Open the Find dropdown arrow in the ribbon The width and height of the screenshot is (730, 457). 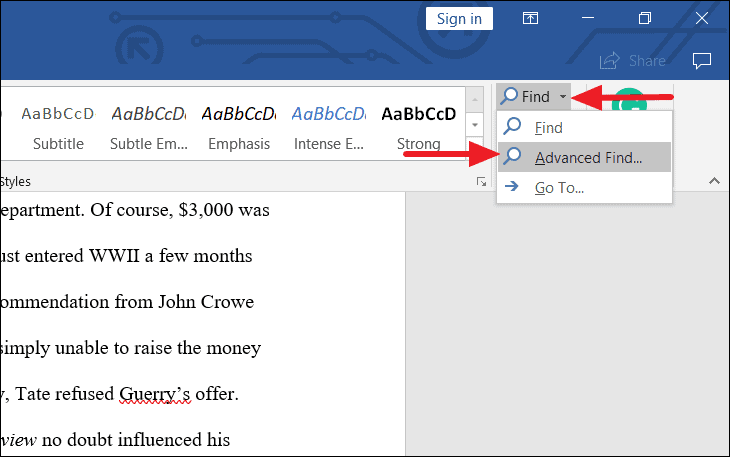(563, 97)
